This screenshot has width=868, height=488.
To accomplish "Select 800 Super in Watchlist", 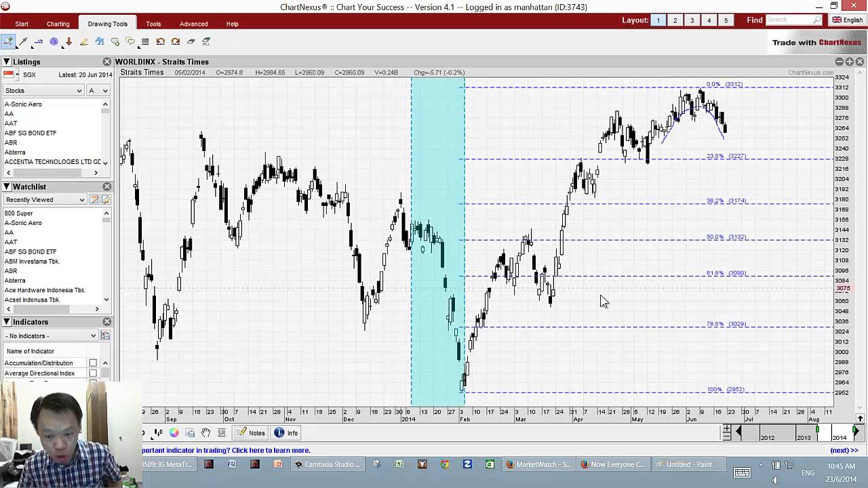I will (18, 213).
